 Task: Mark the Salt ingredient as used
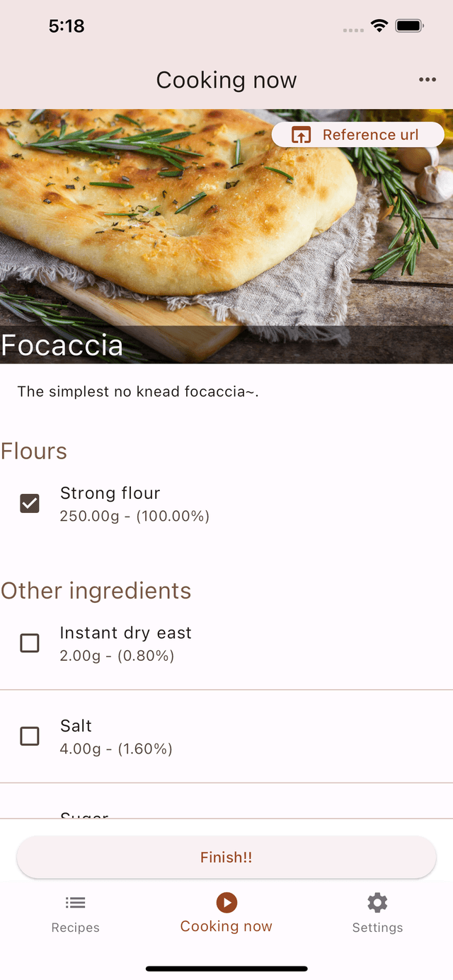(x=29, y=736)
